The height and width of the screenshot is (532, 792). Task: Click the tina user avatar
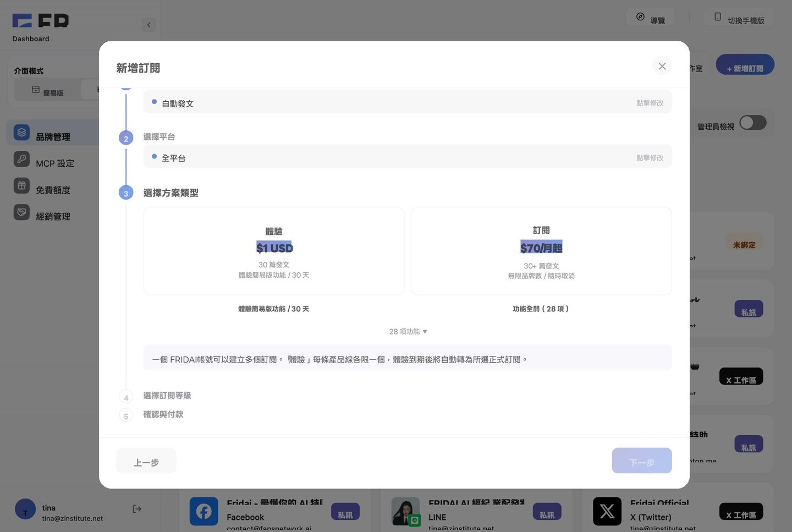pyautogui.click(x=25, y=509)
